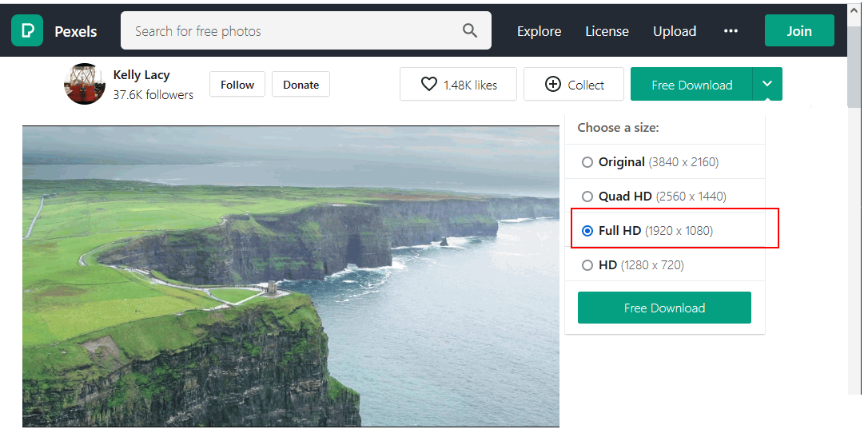Open the three-dots more menu
The image size is (868, 441).
point(731,31)
